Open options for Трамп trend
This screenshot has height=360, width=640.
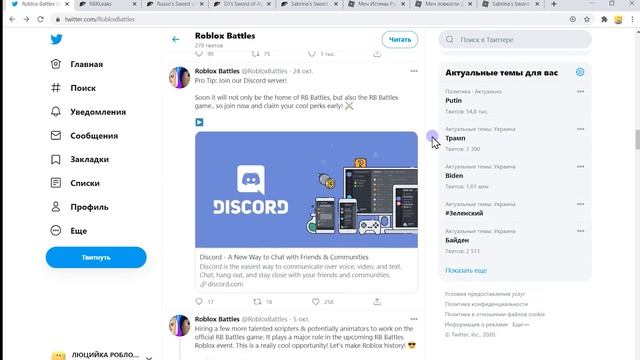(x=580, y=129)
